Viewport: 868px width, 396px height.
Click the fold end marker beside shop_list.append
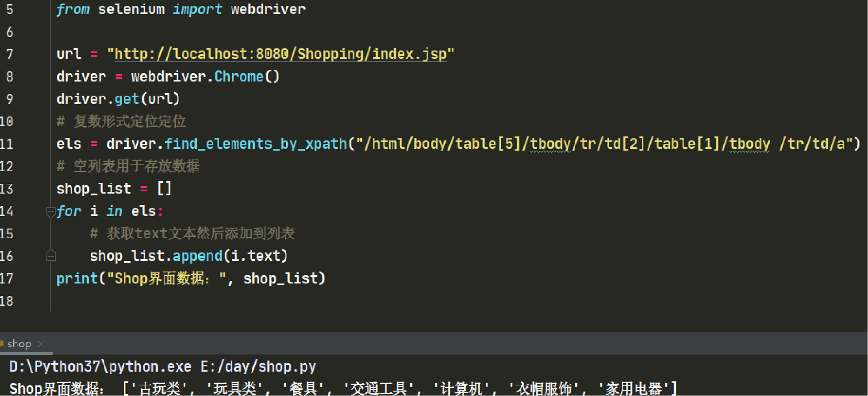point(51,256)
